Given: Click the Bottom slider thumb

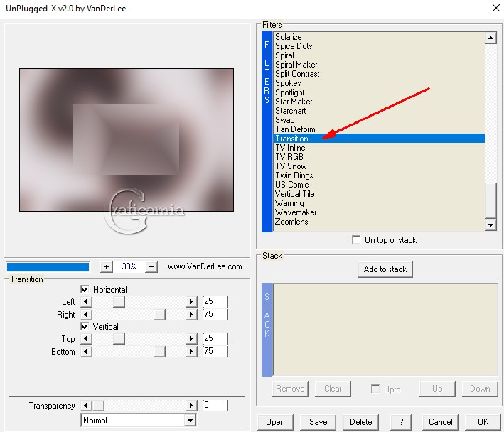Looking at the screenshot, I should click(x=159, y=352).
